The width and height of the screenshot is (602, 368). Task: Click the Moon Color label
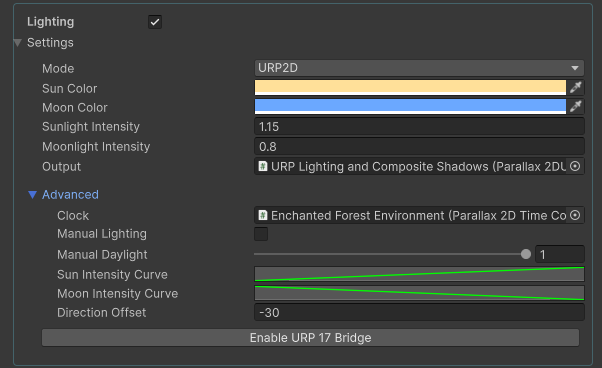point(74,108)
